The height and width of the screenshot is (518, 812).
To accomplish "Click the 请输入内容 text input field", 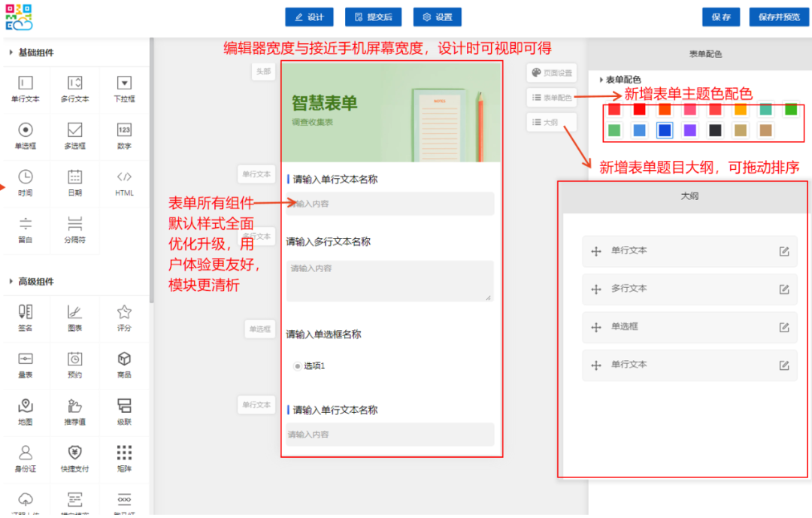I will (x=389, y=204).
